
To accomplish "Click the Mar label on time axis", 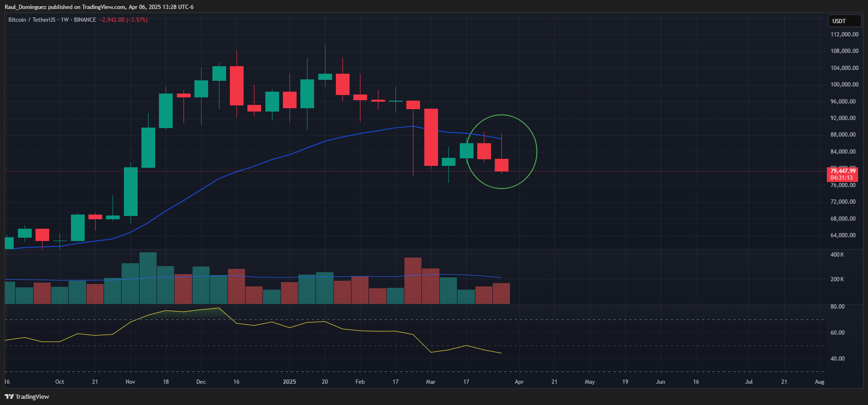I will point(430,382).
